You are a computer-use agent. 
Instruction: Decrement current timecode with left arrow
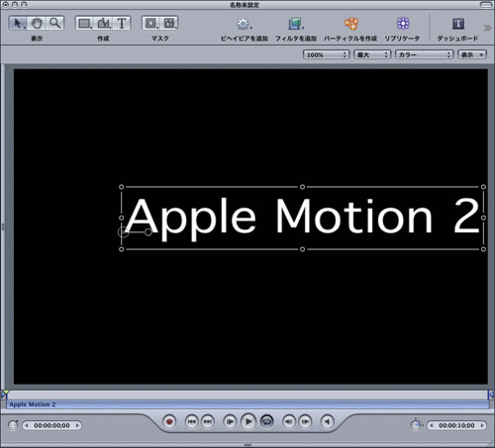click(27, 425)
